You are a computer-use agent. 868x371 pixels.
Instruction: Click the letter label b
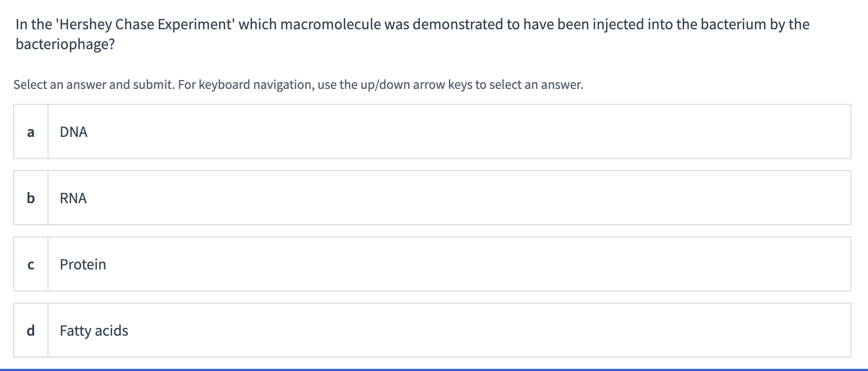pos(30,198)
